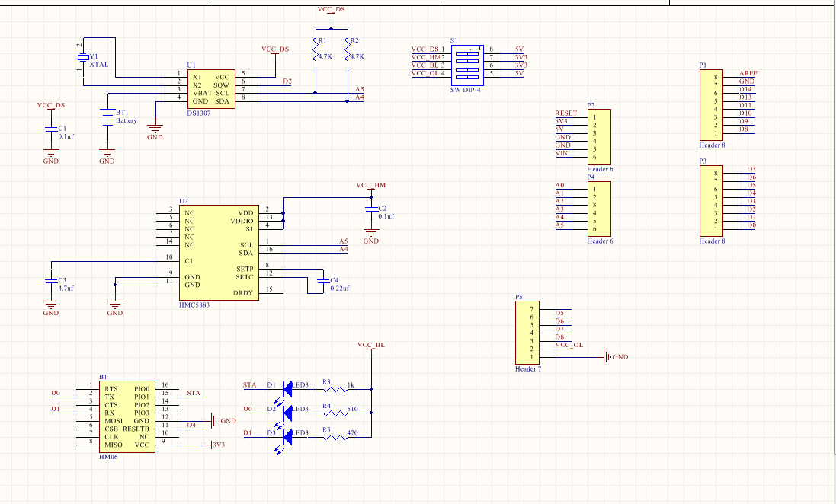Select the DS1307 chip U1
This screenshot has height=504, width=836.
tap(211, 89)
